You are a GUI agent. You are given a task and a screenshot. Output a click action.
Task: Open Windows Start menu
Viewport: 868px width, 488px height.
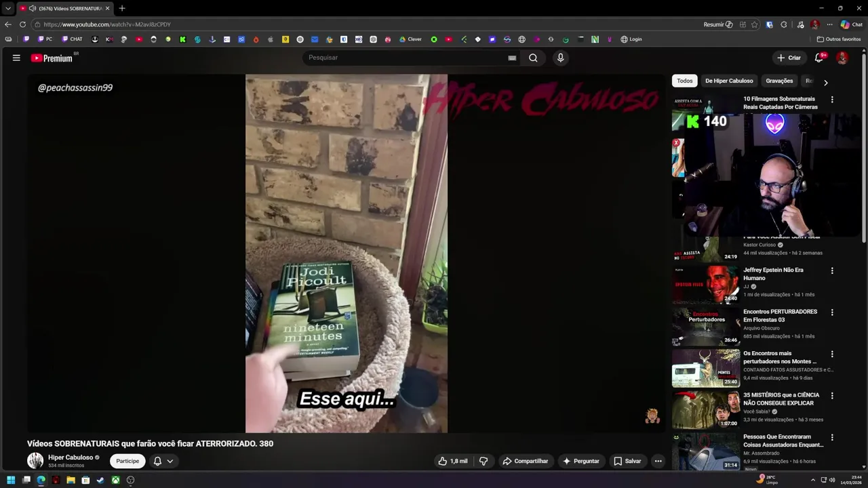(11, 480)
